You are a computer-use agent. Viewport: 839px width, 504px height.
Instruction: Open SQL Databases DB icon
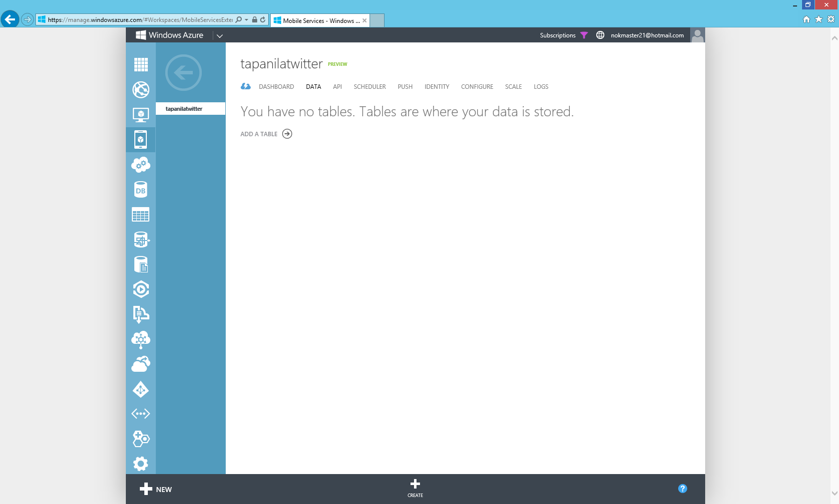pos(141,190)
